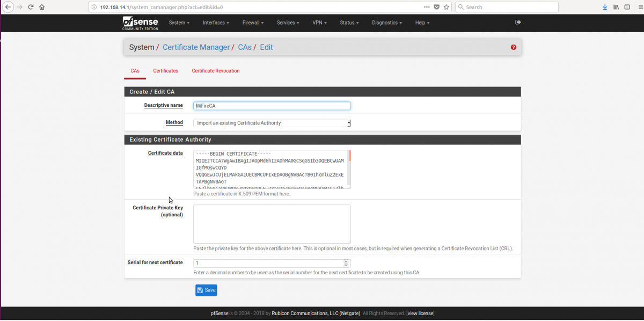This screenshot has width=644, height=321.
Task: Increment the serial number stepper
Action: pyautogui.click(x=346, y=261)
